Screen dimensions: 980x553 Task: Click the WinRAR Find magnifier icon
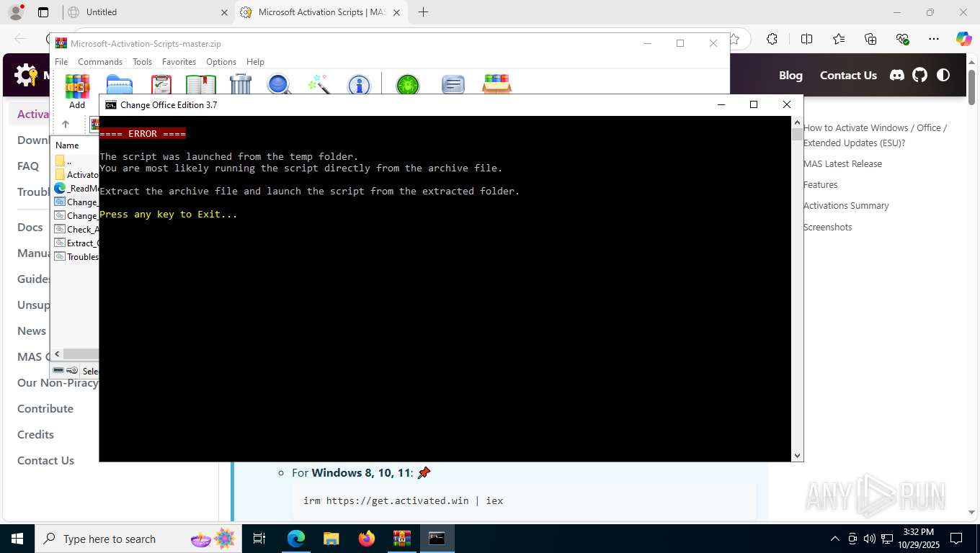[x=279, y=85]
